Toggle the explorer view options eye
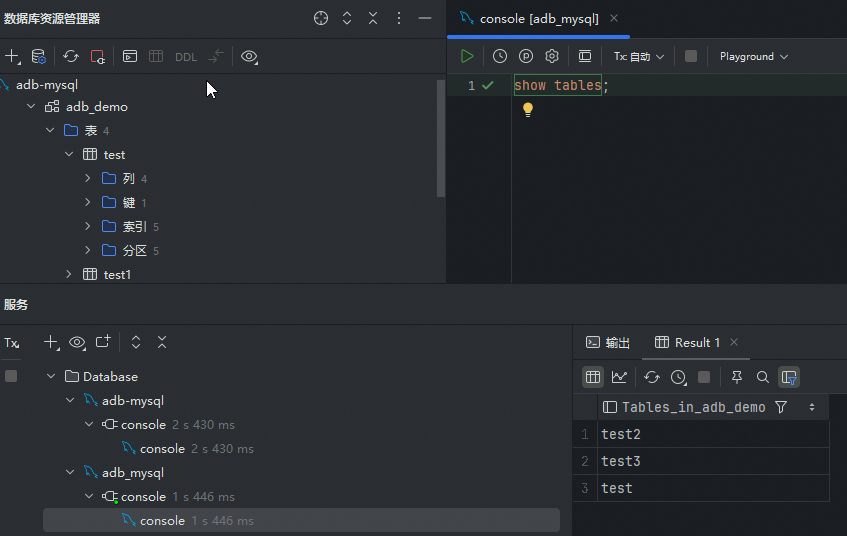 click(249, 56)
